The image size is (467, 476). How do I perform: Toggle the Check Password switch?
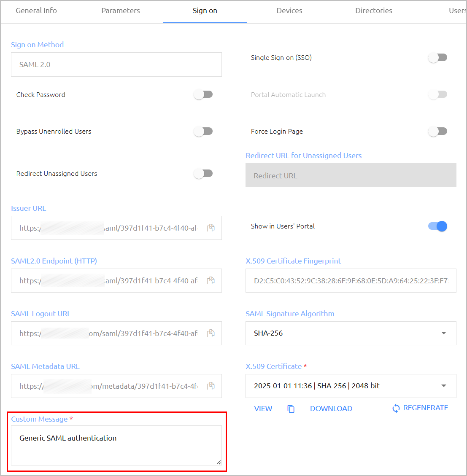pos(203,94)
